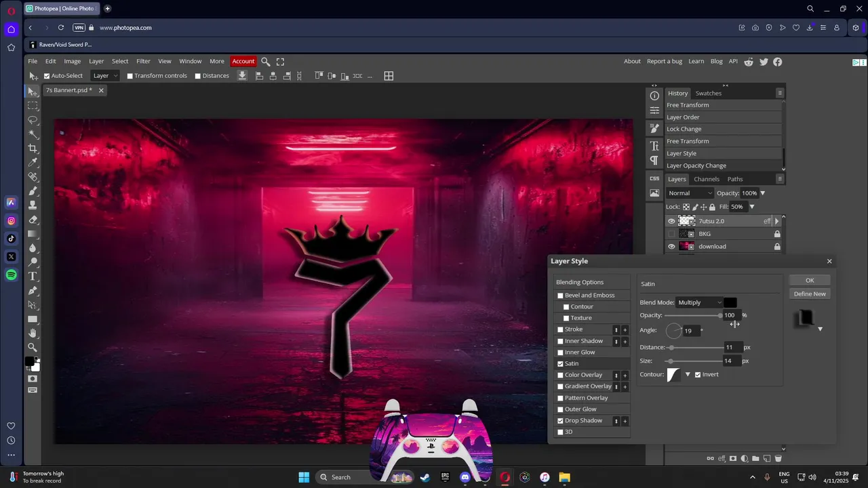
Task: Open the Brush settings panel icon
Action: click(x=654, y=128)
